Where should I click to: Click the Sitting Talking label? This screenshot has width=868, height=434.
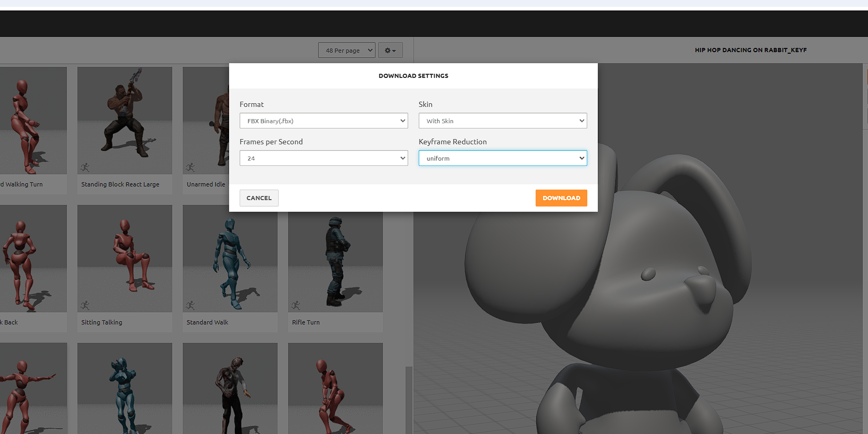102,322
